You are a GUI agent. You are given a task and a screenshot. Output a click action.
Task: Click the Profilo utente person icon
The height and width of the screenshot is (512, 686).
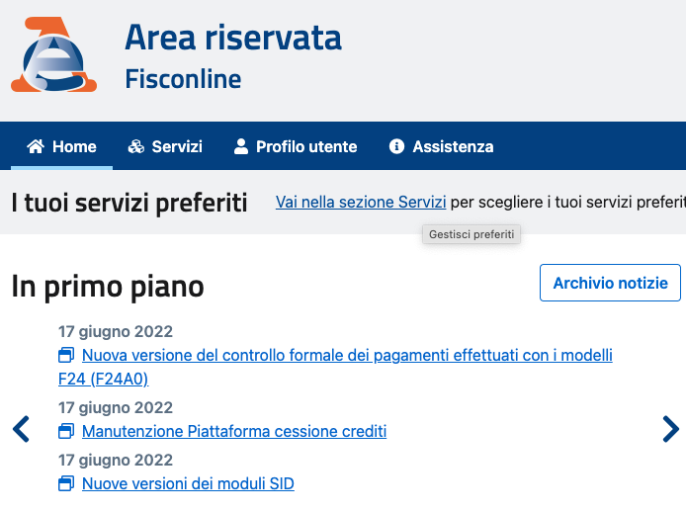[x=241, y=147]
